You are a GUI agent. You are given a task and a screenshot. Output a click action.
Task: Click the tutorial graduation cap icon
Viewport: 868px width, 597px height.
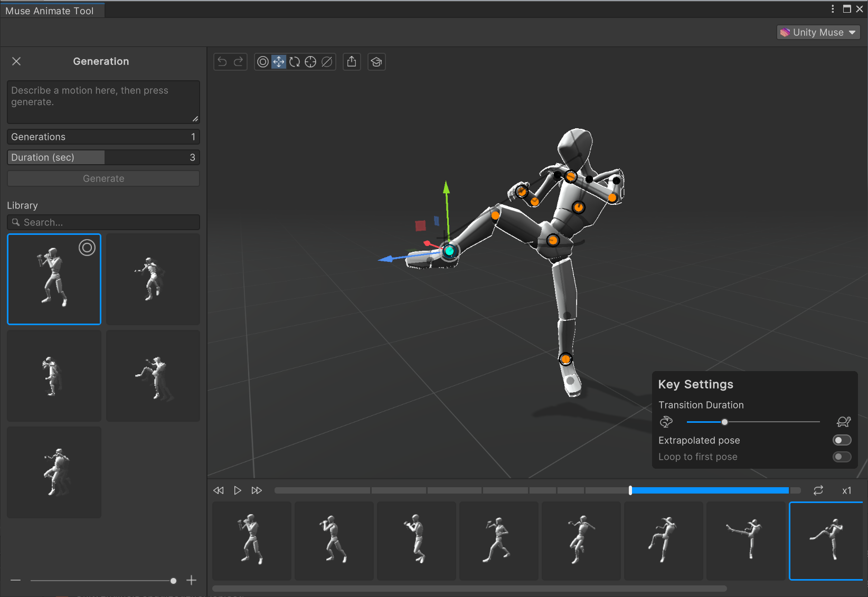pos(376,62)
